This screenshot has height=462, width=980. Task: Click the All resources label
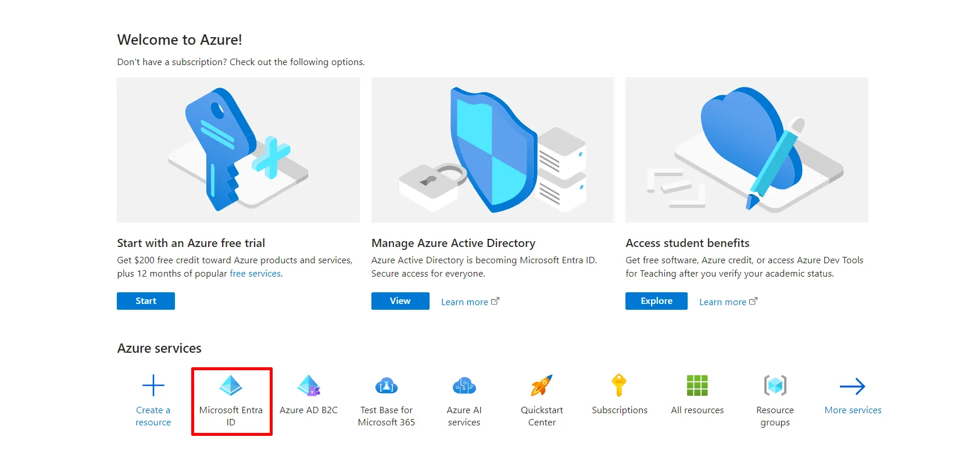point(698,410)
